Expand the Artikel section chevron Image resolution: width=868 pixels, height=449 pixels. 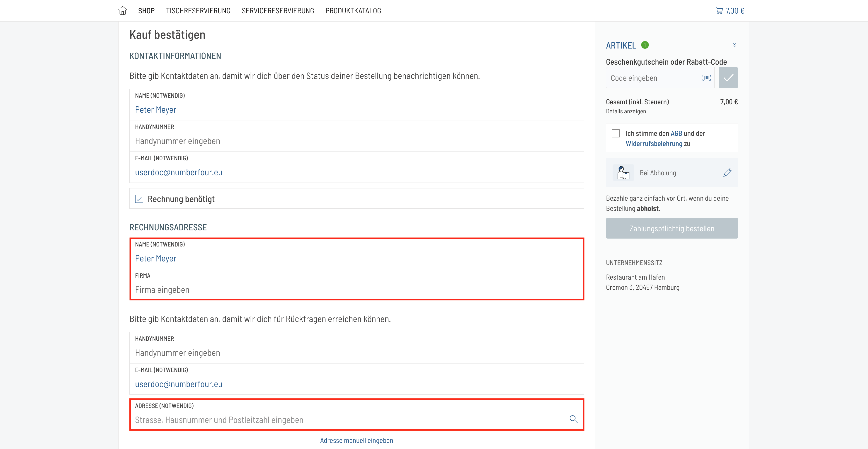click(x=735, y=45)
